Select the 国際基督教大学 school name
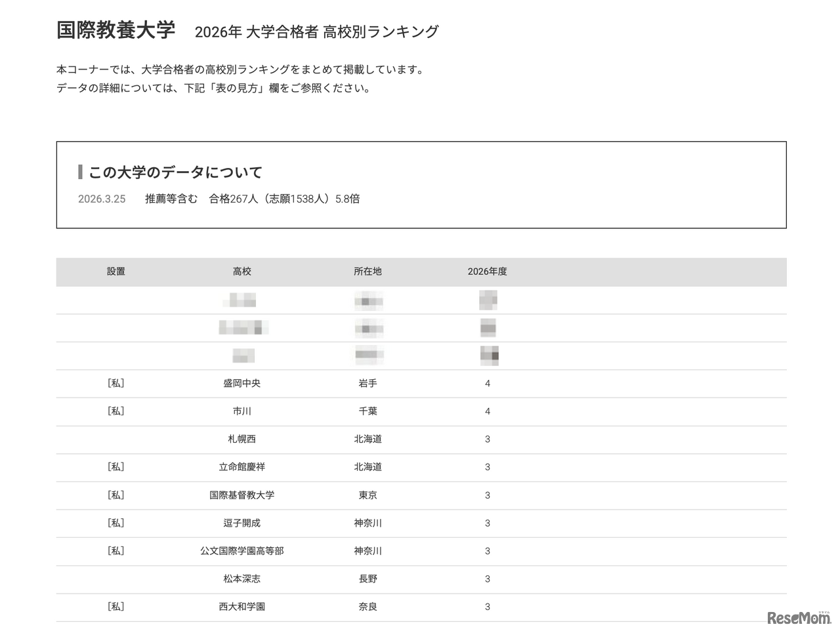 (242, 495)
